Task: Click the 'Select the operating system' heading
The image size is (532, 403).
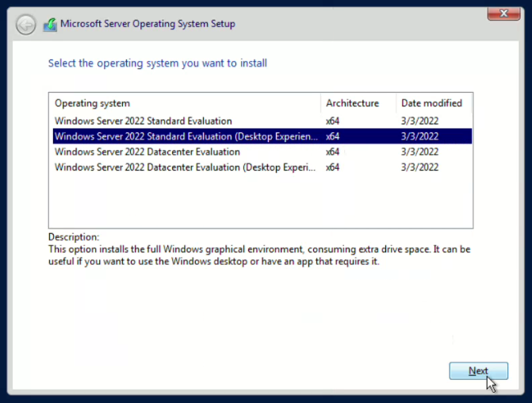Action: pos(157,63)
